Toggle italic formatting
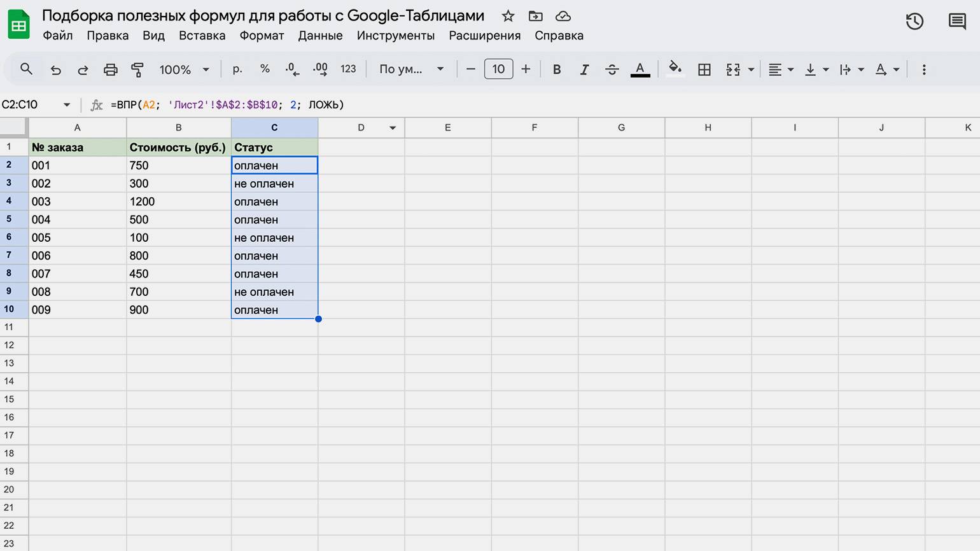This screenshot has height=551, width=980. point(584,69)
